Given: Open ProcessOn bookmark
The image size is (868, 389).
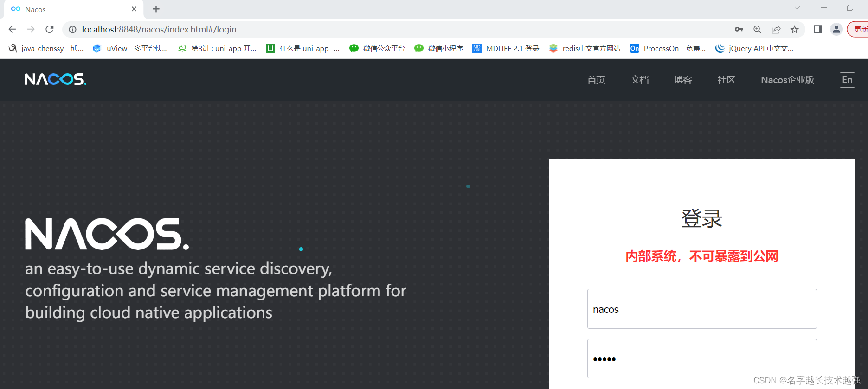Looking at the screenshot, I should [668, 48].
